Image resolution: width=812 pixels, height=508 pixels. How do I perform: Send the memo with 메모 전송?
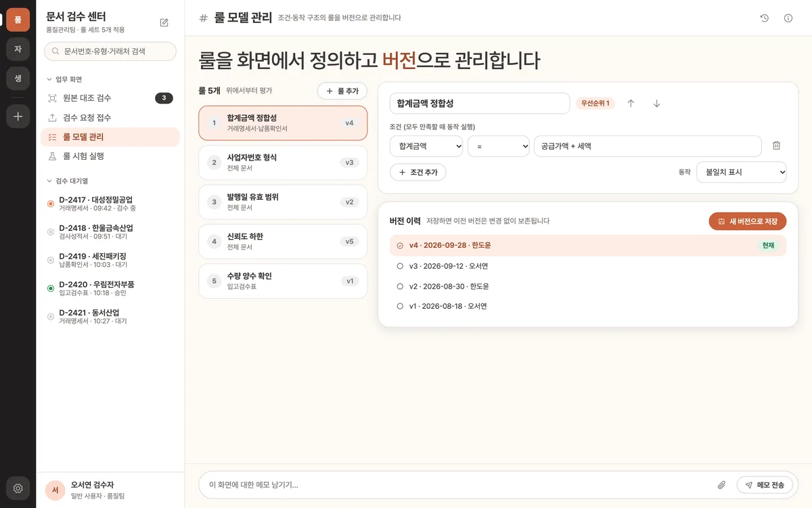[x=765, y=485]
